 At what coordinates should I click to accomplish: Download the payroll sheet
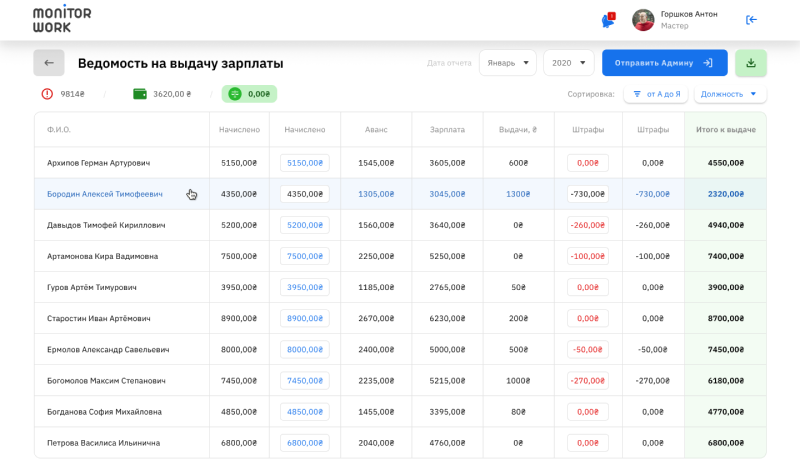click(751, 63)
